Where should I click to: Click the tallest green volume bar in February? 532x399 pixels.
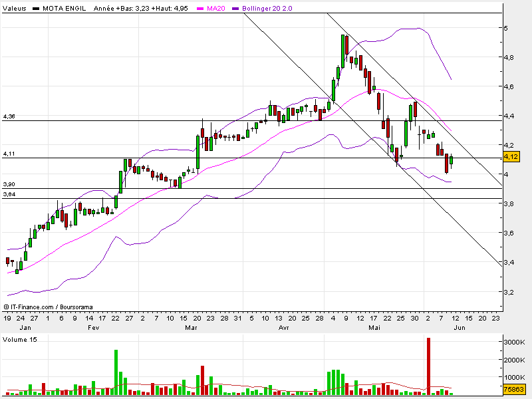tap(116, 372)
